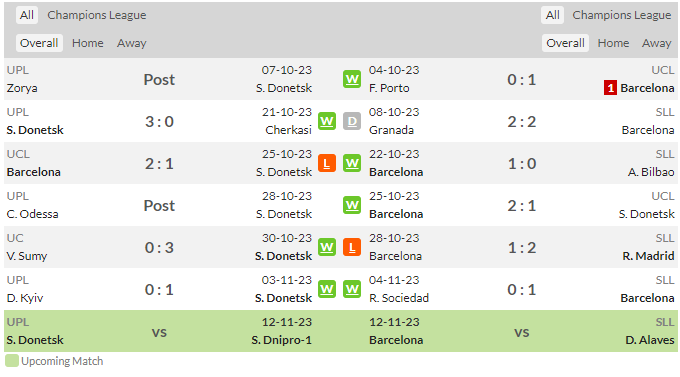This screenshot has height=377, width=680.
Task: Click the W badge for Barcelona vs A. Bilbao
Action: [352, 164]
